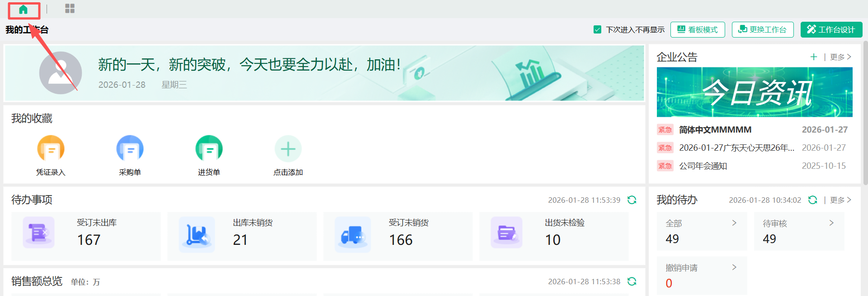Open the 公司年会通知 announcement
The width and height of the screenshot is (868, 296).
[x=703, y=166]
